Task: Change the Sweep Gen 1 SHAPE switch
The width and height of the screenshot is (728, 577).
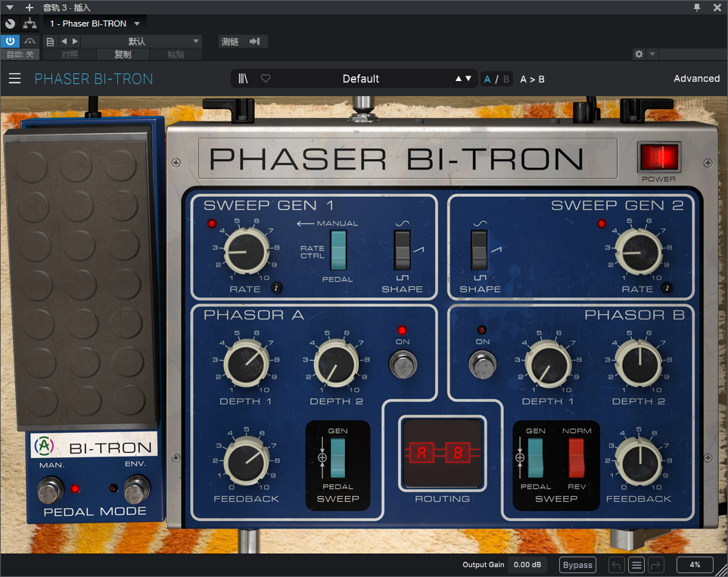Action: click(x=403, y=251)
